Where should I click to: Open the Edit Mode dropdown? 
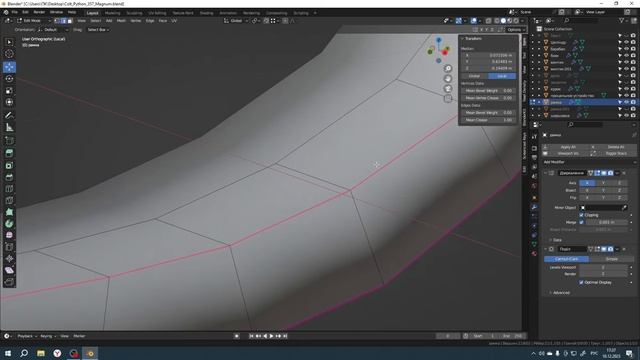click(x=33, y=20)
